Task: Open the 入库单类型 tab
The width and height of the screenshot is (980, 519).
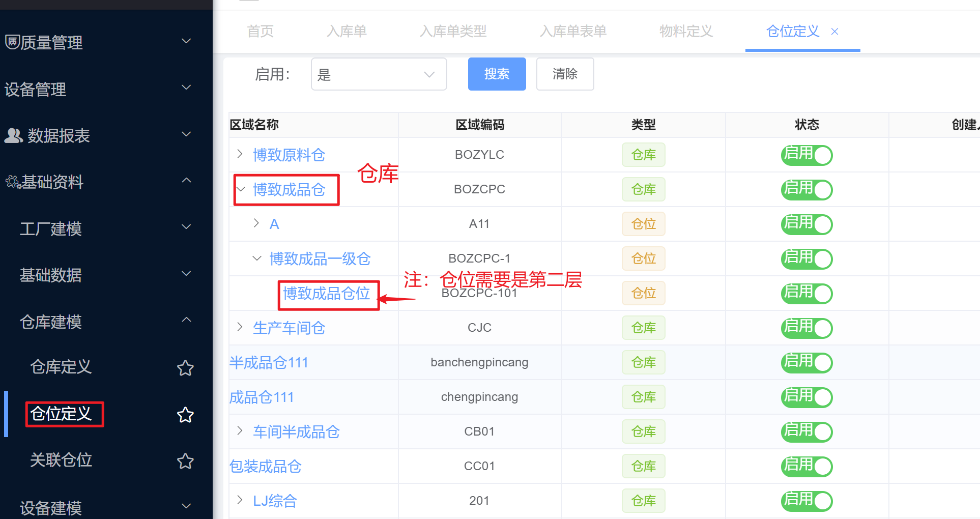Action: [x=453, y=32]
